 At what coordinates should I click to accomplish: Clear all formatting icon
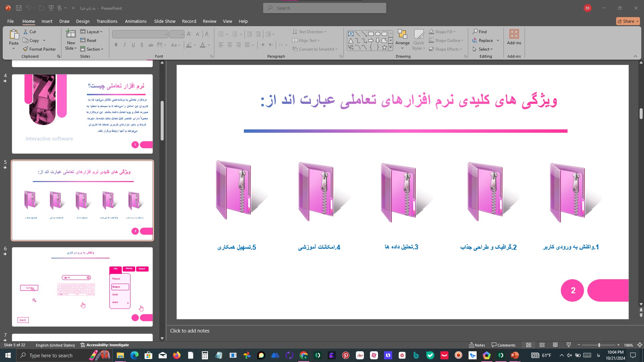[207, 34]
